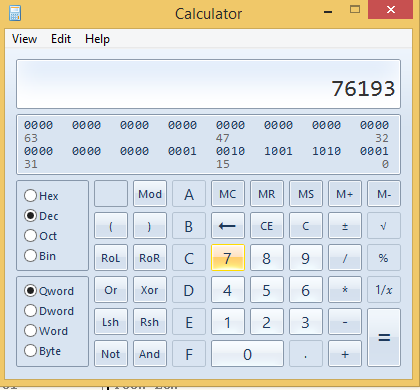The height and width of the screenshot is (390, 420).
Task: Click the 3 digit button
Action: coord(306,322)
